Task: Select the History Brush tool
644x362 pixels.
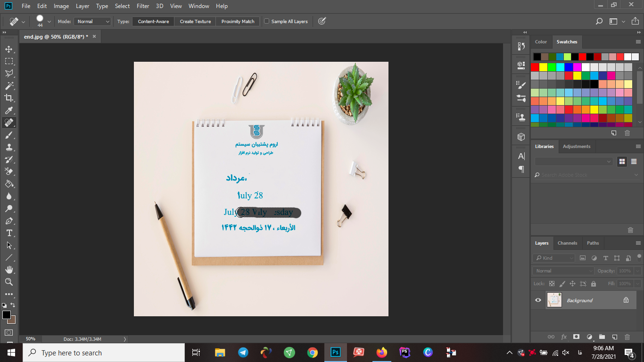Action: pyautogui.click(x=8, y=159)
